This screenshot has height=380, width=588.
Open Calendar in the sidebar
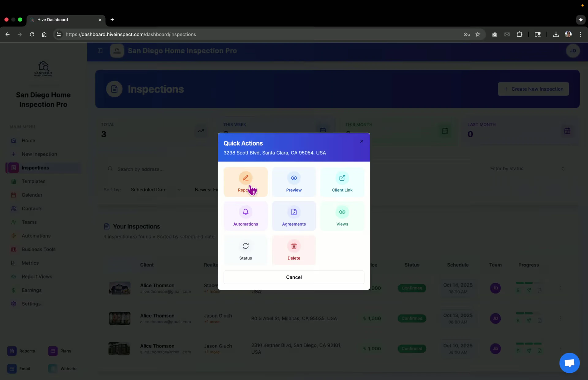point(43,195)
